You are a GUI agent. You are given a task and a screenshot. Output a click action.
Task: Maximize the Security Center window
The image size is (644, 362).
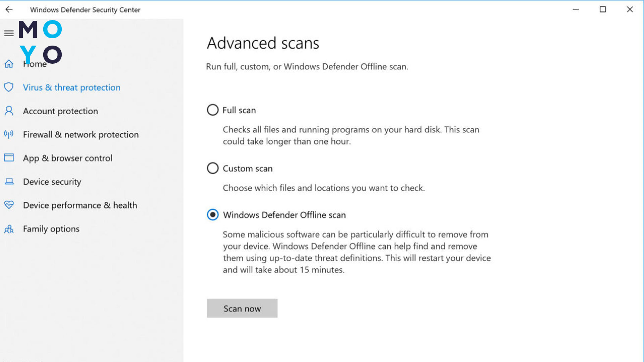(x=603, y=9)
